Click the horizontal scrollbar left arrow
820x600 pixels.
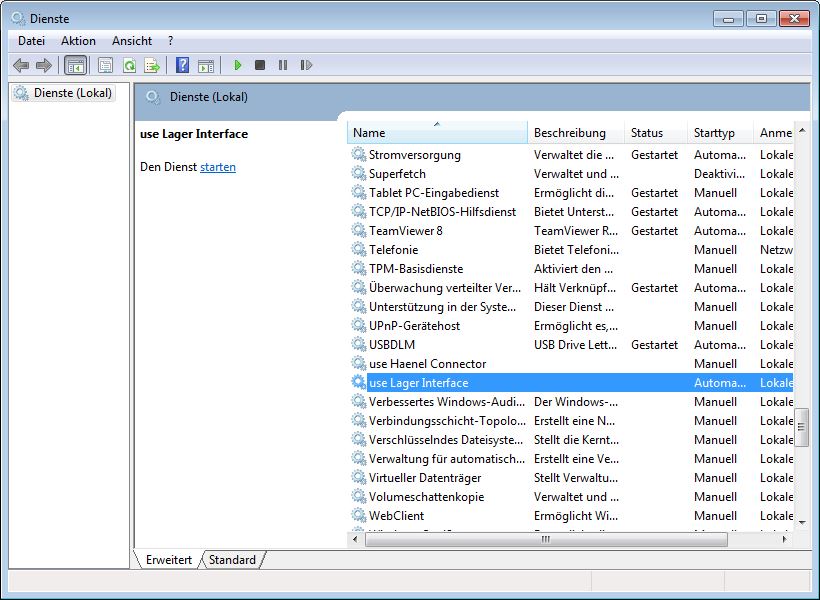[356, 539]
